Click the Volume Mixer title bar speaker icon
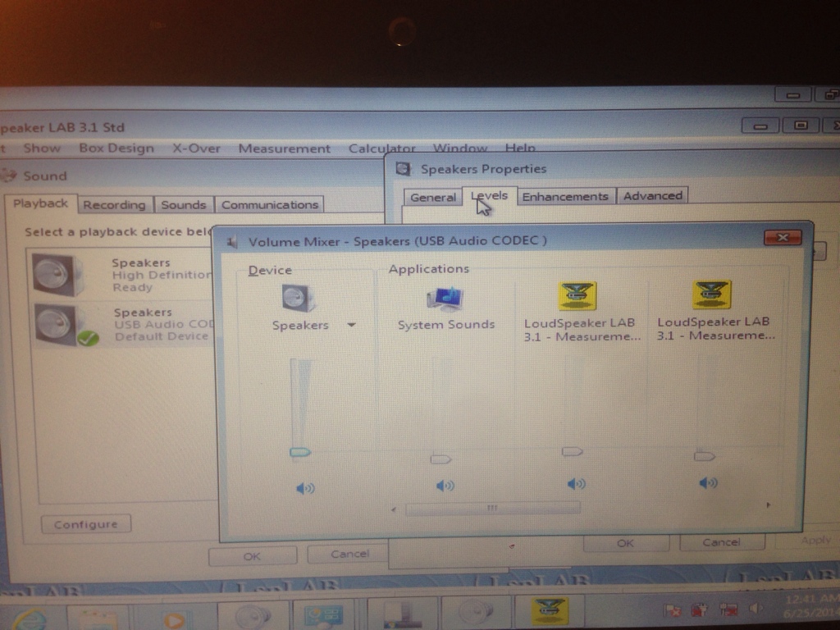The image size is (840, 630). (232, 242)
